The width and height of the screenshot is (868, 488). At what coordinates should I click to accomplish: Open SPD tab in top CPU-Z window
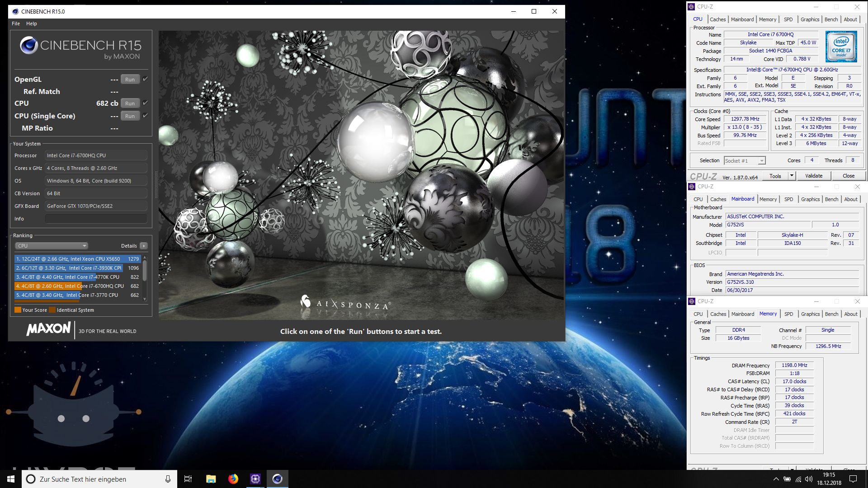tap(788, 19)
